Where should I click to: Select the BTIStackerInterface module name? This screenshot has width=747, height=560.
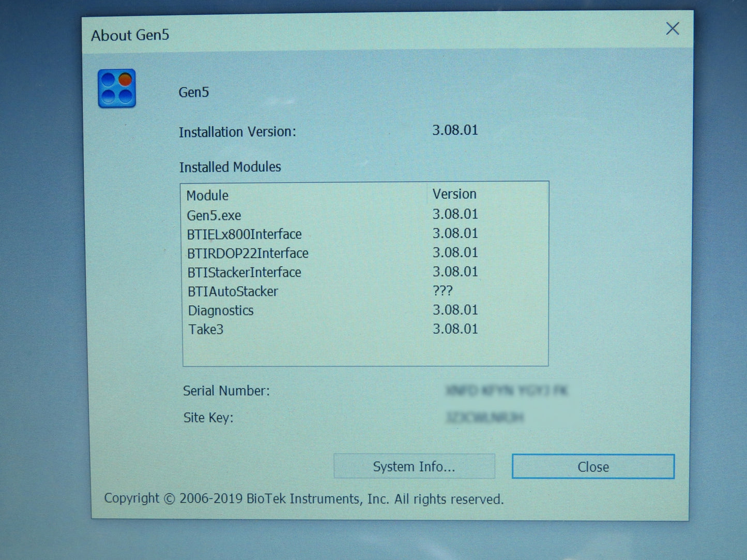coord(244,272)
